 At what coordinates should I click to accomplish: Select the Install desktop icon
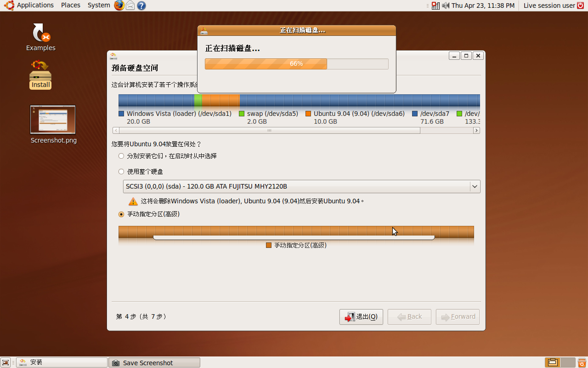coord(40,75)
